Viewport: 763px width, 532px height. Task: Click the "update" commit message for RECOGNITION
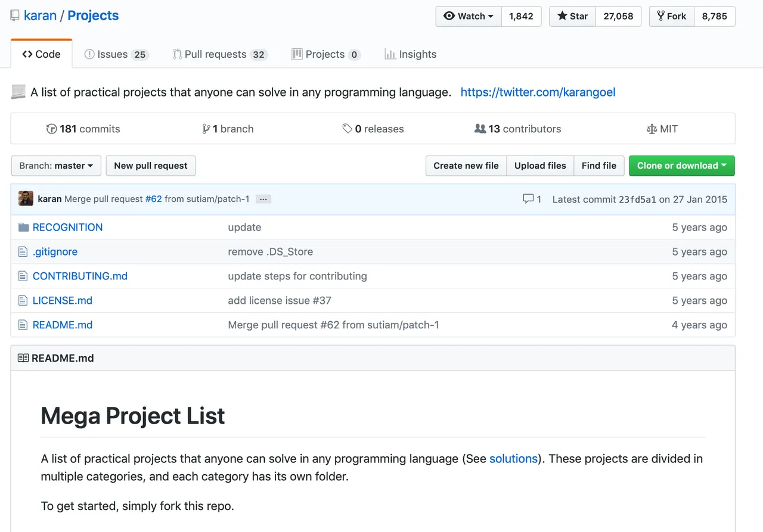(x=244, y=228)
